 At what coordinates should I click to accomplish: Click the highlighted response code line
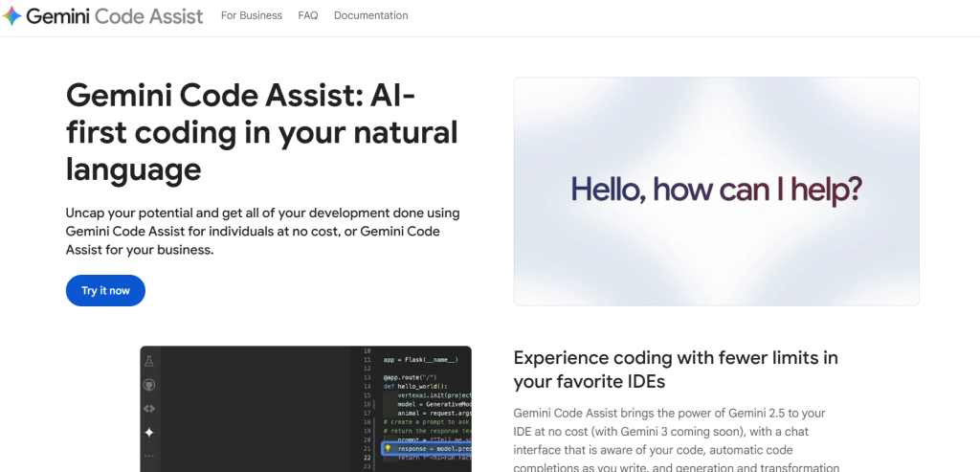coord(431,448)
